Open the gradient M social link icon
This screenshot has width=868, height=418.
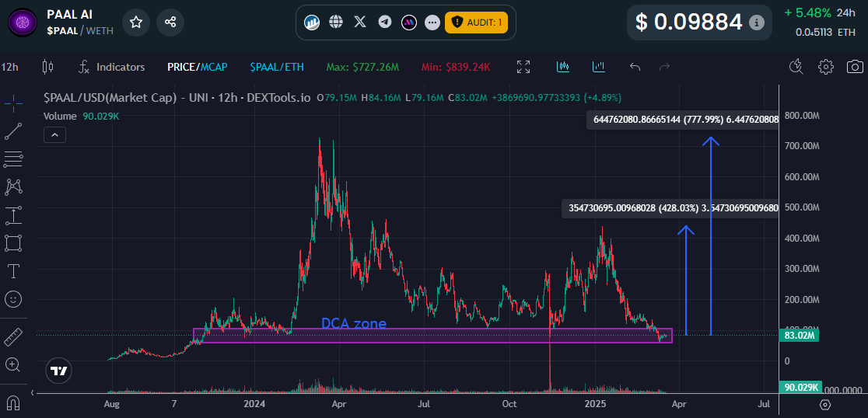[409, 22]
